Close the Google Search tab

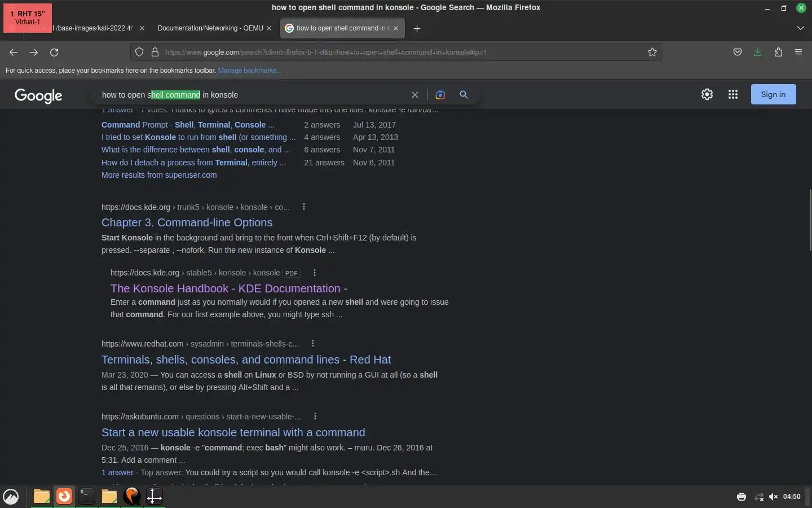(396, 28)
